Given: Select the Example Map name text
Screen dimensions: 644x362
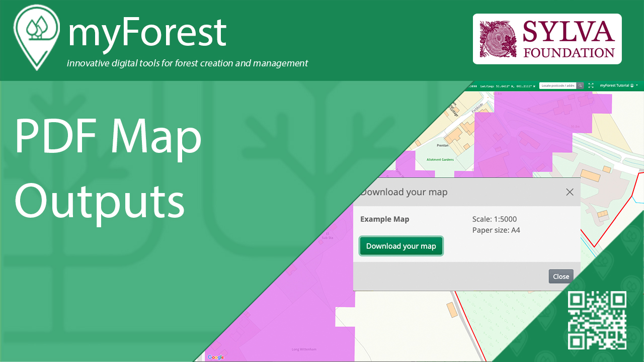Looking at the screenshot, I should click(384, 219).
